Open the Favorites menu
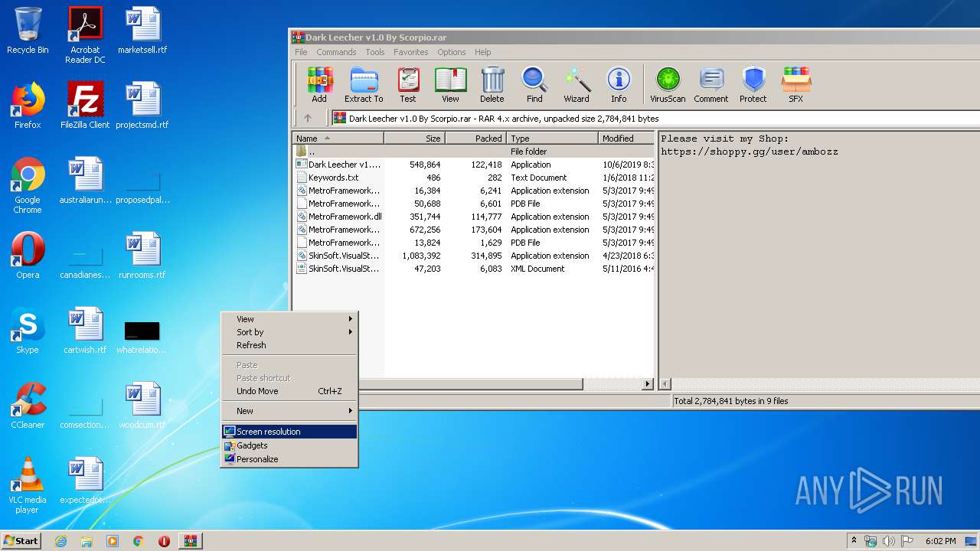 click(411, 52)
